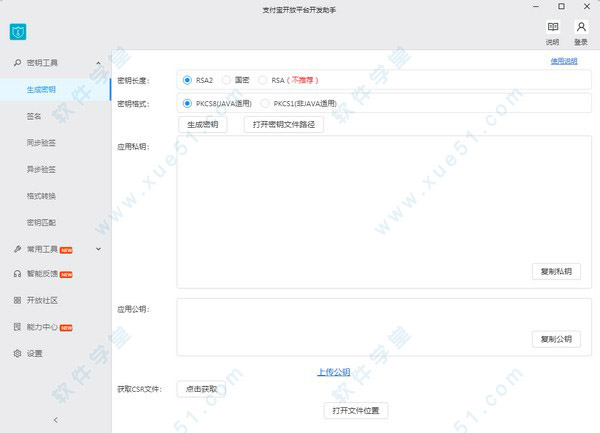This screenshot has height=433, width=600.
Task: Maximize the window
Action: 561,7
